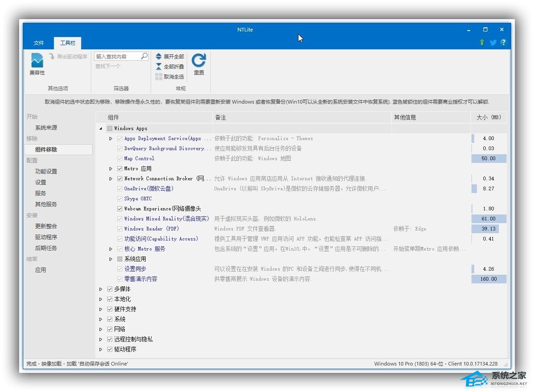
Task: Toggle the Metro 应用 checkbox
Action: pyautogui.click(x=120, y=168)
